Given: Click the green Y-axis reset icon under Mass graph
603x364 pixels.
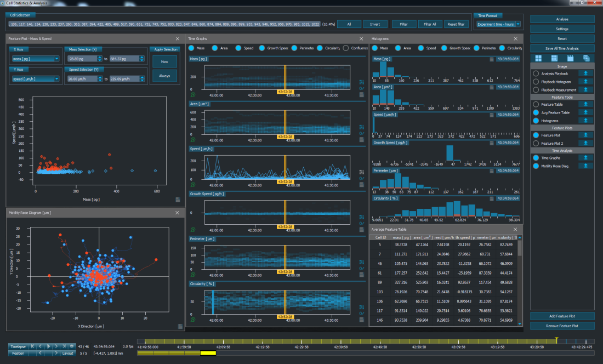Looking at the screenshot, I should [192, 94].
